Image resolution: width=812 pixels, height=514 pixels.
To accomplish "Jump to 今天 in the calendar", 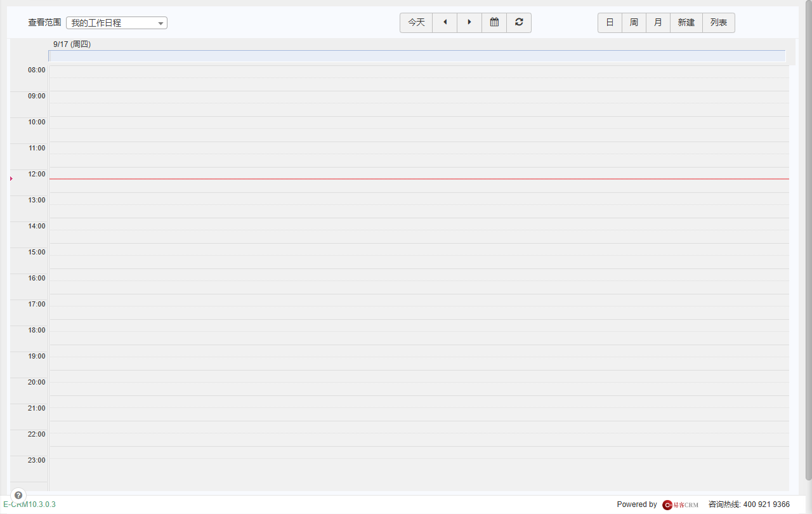I will click(x=416, y=23).
